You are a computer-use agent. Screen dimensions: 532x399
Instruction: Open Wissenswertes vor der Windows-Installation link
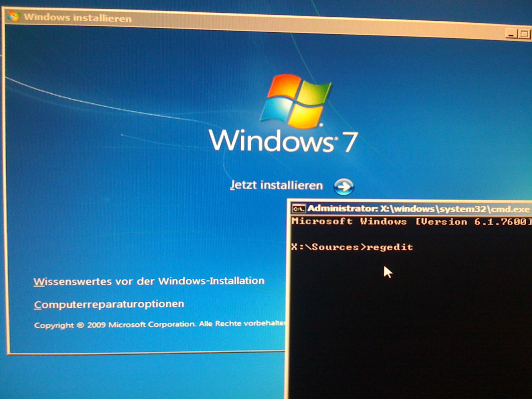[149, 281]
